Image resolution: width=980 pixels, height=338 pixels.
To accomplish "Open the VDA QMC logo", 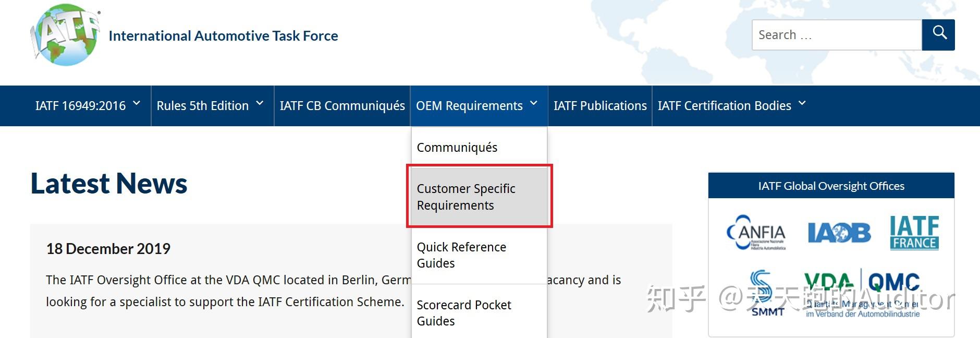I will pyautogui.click(x=862, y=292).
